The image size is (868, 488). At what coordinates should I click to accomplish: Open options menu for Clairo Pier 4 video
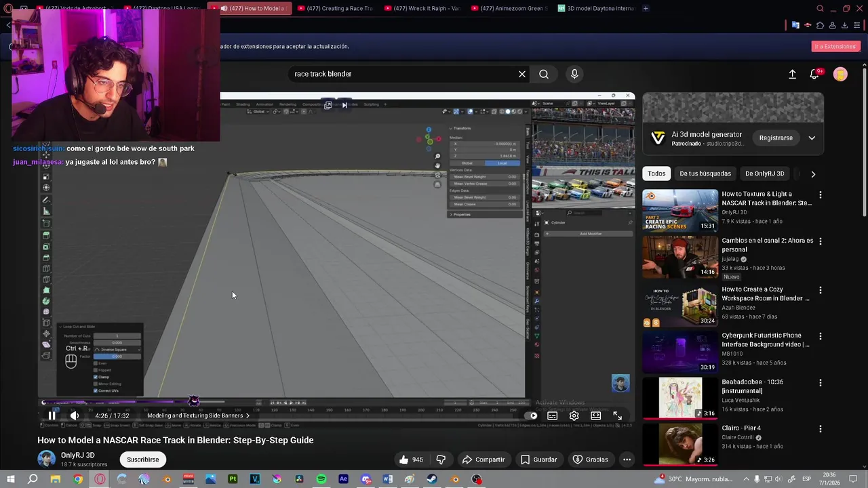[820, 429]
